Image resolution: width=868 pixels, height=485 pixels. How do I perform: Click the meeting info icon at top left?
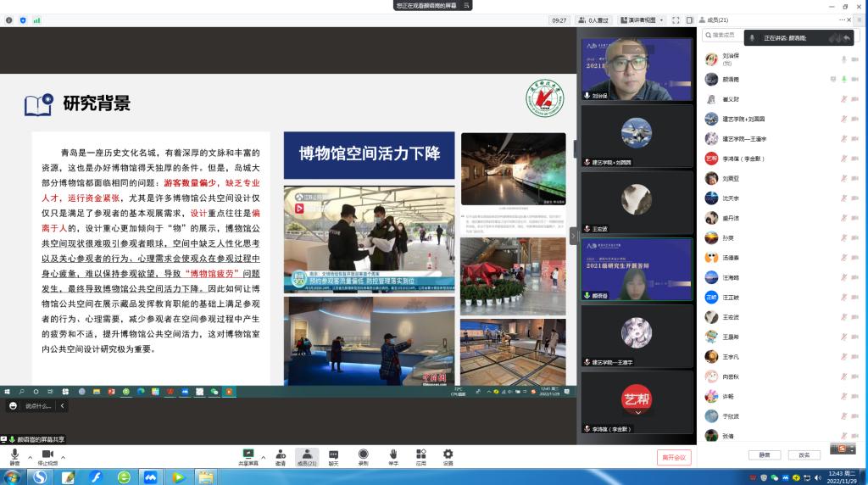[x=8, y=20]
